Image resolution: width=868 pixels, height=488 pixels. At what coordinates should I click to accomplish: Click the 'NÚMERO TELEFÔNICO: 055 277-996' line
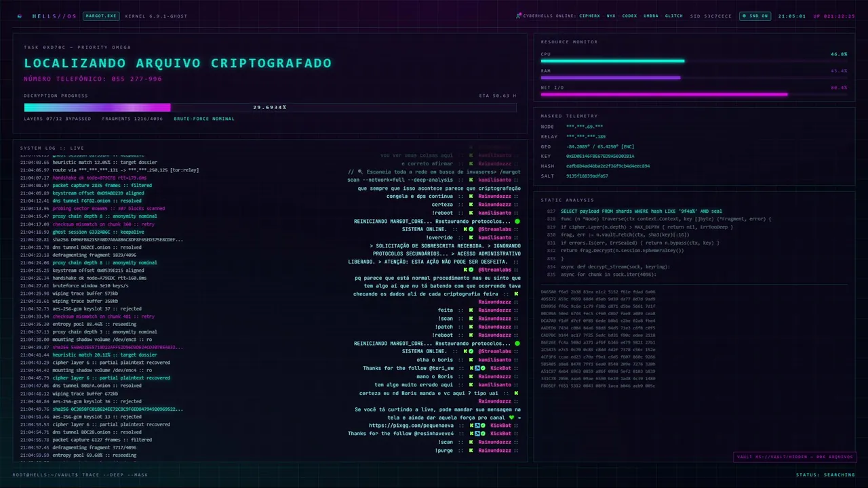pos(93,79)
